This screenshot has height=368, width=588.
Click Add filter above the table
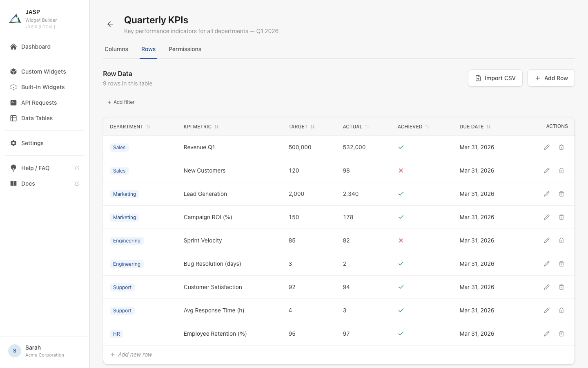(x=121, y=102)
